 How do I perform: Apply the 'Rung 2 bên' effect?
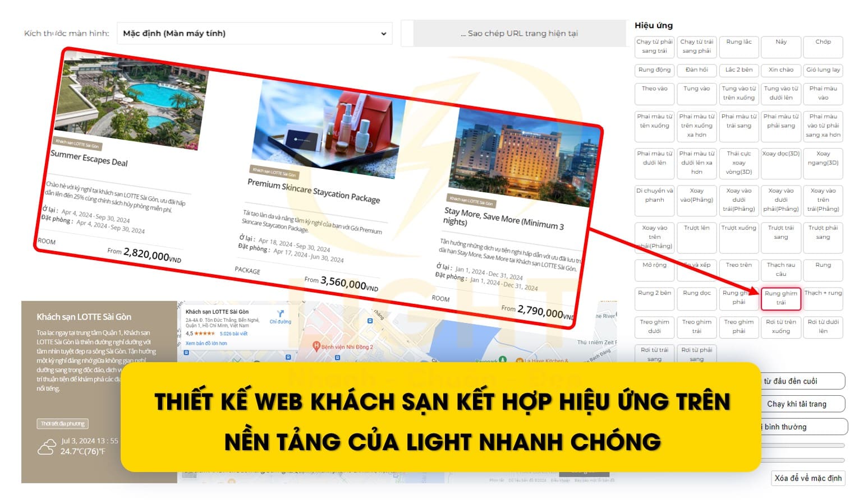pyautogui.click(x=654, y=298)
